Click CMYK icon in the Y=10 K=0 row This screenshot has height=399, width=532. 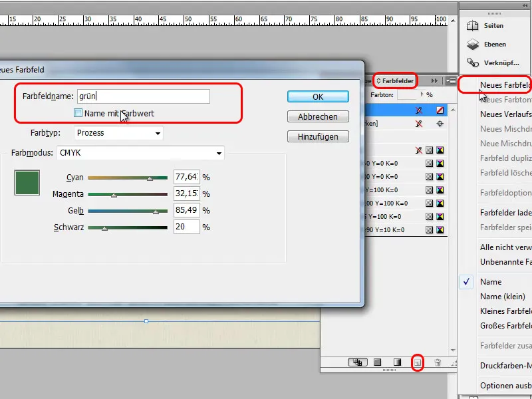coord(440,229)
